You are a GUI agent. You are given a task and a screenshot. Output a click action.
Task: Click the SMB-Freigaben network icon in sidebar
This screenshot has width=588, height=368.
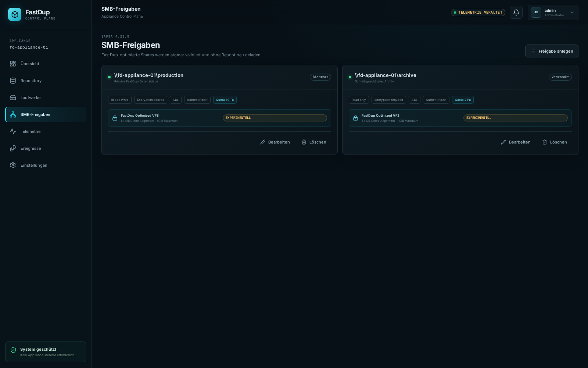pyautogui.click(x=13, y=114)
